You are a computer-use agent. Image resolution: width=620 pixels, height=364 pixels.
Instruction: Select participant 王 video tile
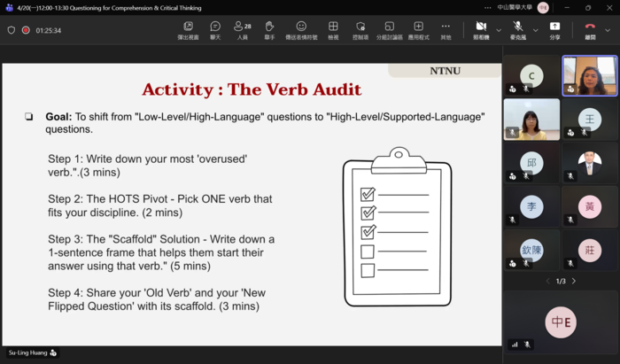click(x=590, y=120)
